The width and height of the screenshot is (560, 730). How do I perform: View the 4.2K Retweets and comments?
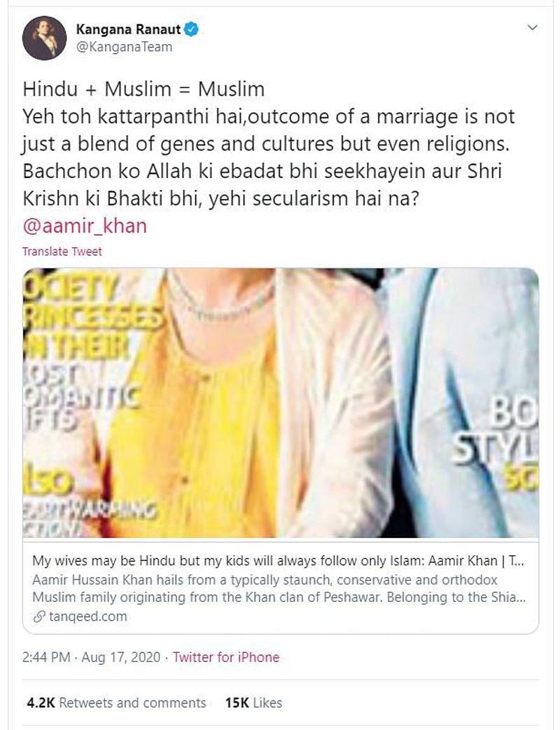tap(116, 703)
